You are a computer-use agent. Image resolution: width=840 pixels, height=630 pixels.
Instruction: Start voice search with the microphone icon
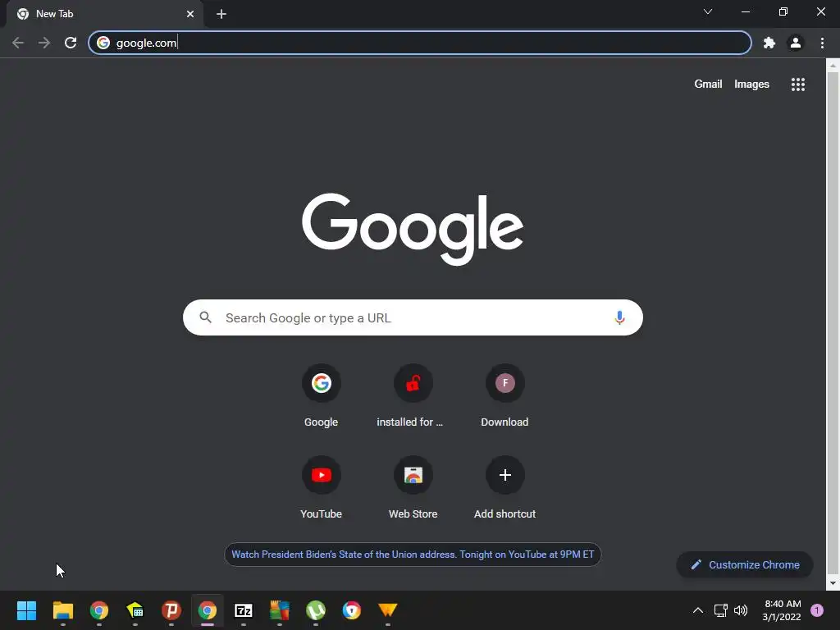(619, 317)
